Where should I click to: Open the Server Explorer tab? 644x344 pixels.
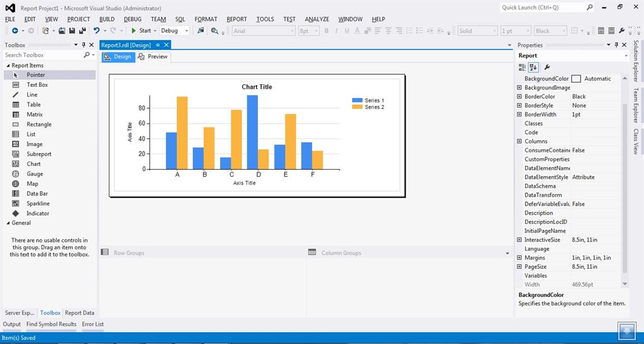(x=19, y=313)
